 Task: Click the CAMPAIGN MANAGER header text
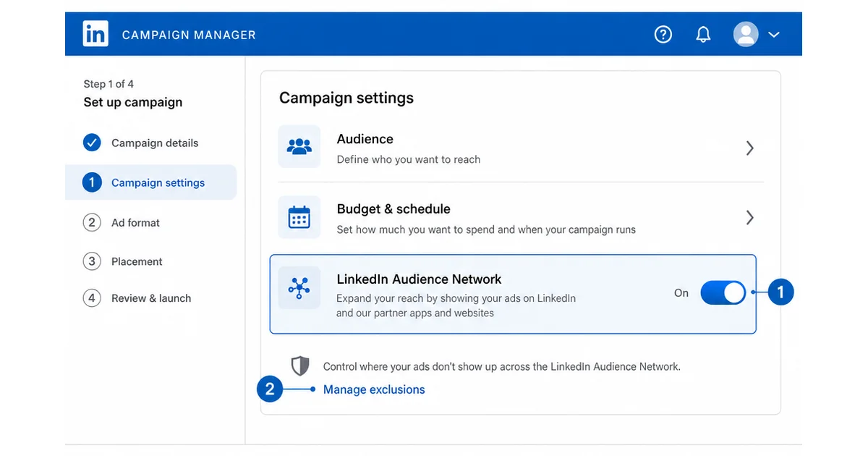[189, 35]
